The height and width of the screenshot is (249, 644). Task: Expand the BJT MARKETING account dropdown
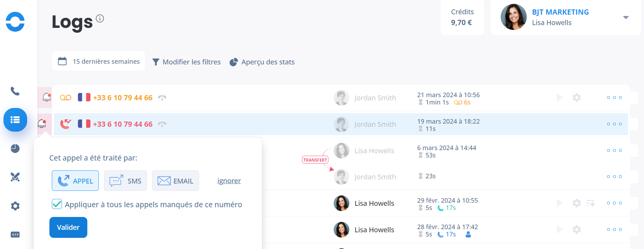[x=626, y=17]
